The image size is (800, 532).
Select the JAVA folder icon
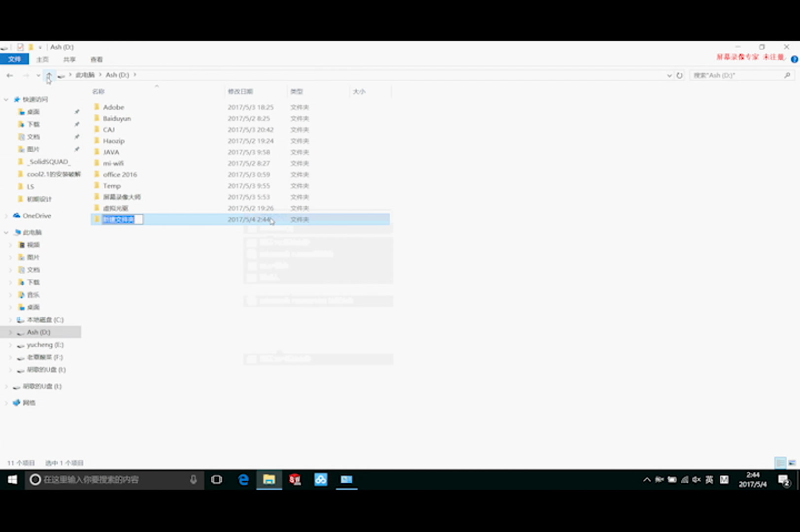(97, 152)
